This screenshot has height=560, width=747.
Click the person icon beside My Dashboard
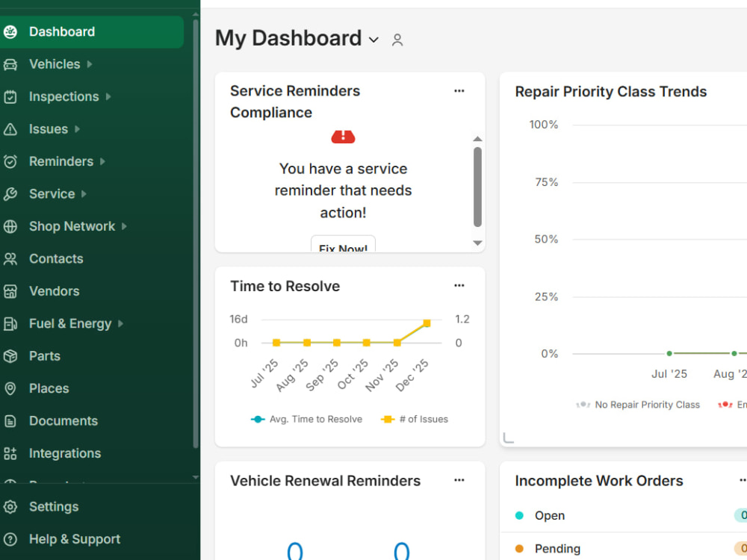(x=397, y=40)
